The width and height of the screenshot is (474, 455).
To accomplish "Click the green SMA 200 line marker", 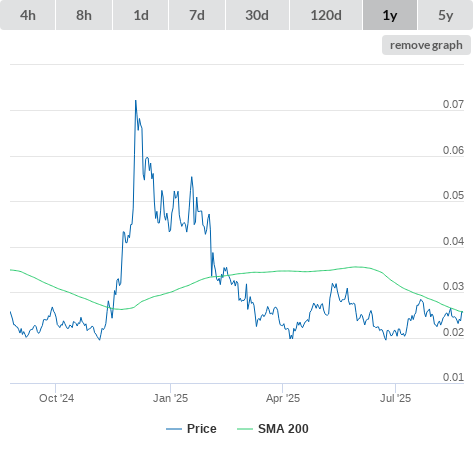I will (245, 429).
